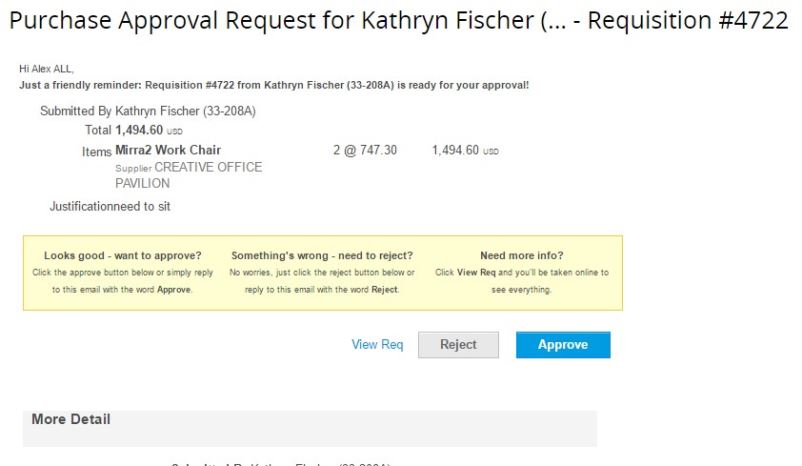Viewport: 802px width, 466px height.
Task: Click the Total amount 1,494.60 value
Action: (x=139, y=130)
